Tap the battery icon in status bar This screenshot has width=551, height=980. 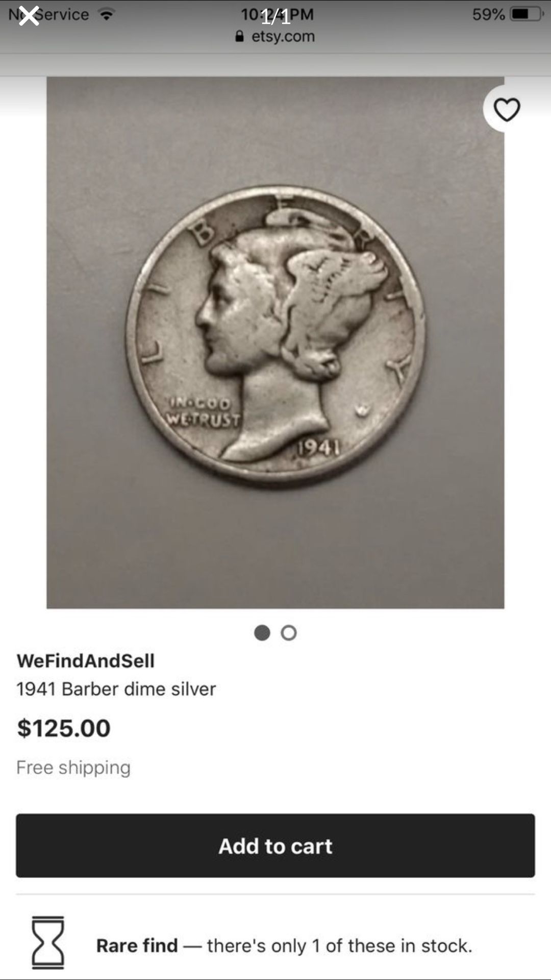(528, 14)
